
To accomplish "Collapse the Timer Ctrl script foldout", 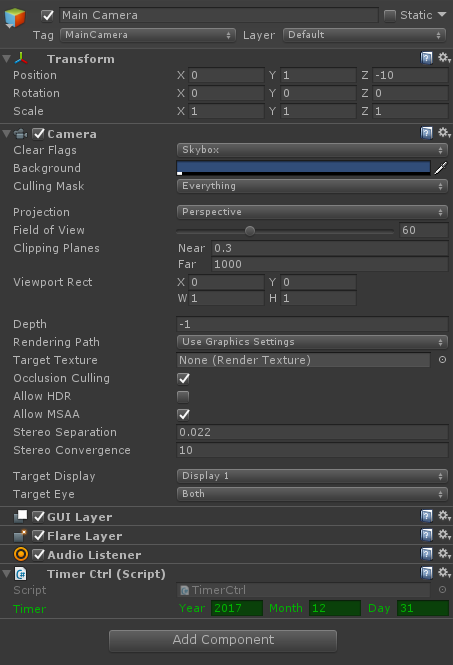I will coord(6,574).
